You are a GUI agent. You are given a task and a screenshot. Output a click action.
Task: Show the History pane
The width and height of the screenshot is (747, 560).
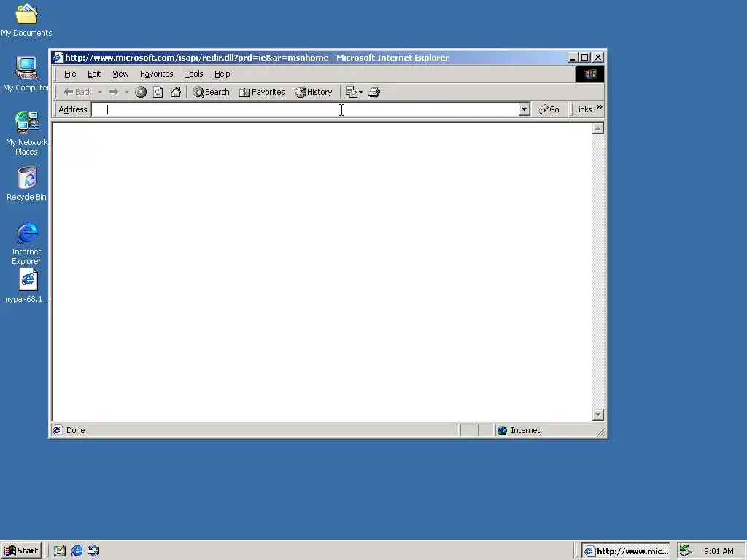313,92
